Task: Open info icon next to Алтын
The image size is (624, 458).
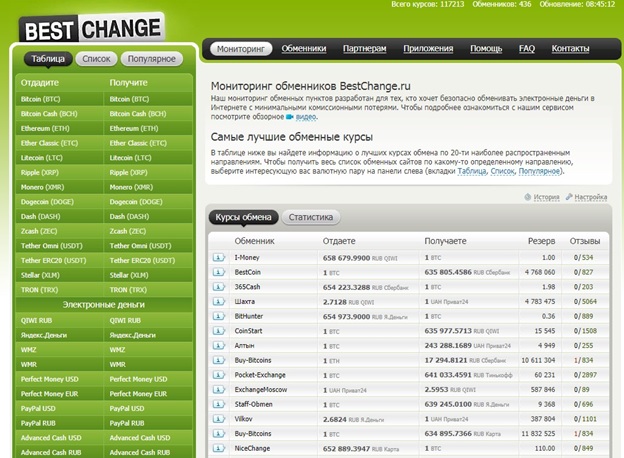Action: (218, 345)
